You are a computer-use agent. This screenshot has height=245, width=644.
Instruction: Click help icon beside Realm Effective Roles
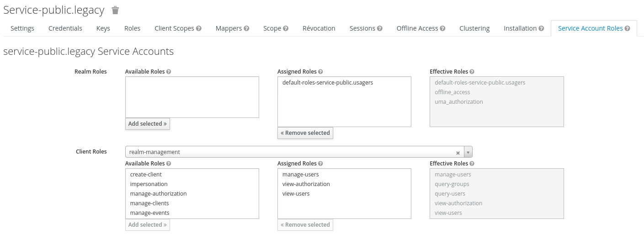(x=472, y=72)
